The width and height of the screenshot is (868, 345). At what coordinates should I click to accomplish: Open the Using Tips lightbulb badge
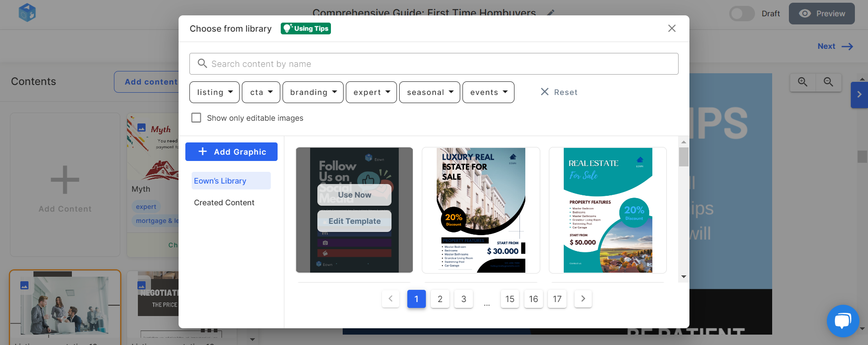tap(306, 28)
